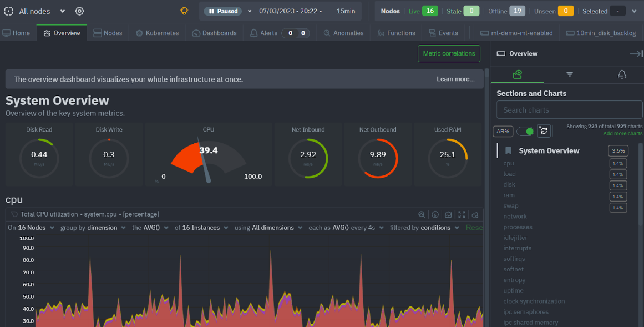Open the AVG() aggregation dropdown
The width and height of the screenshot is (644, 327).
(x=150, y=228)
